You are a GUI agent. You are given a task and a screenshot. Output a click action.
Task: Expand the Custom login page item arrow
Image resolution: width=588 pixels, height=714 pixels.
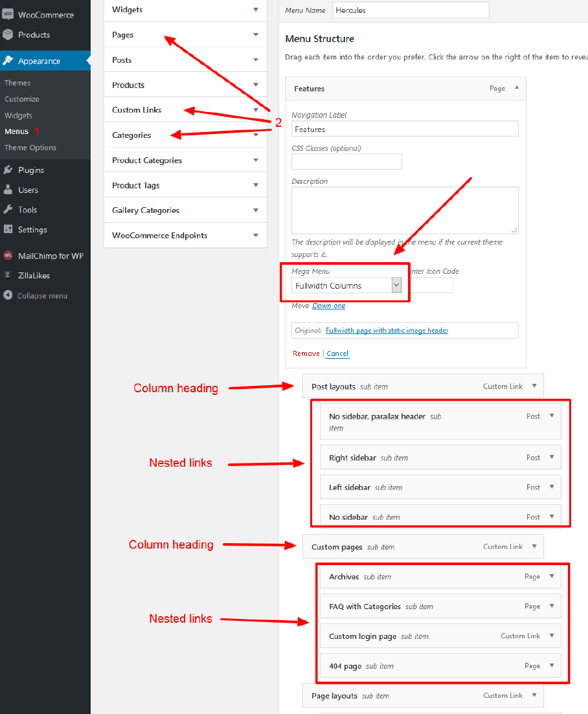[x=552, y=636]
